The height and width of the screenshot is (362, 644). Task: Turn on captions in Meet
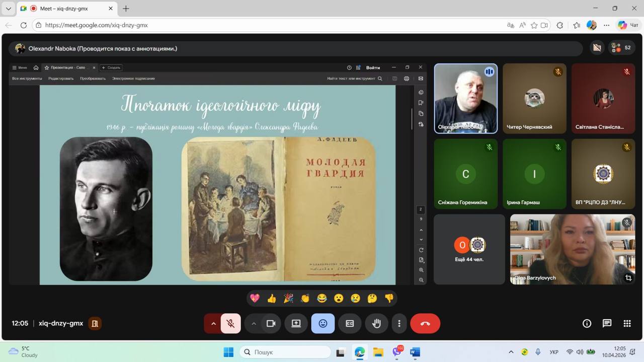coord(350,324)
